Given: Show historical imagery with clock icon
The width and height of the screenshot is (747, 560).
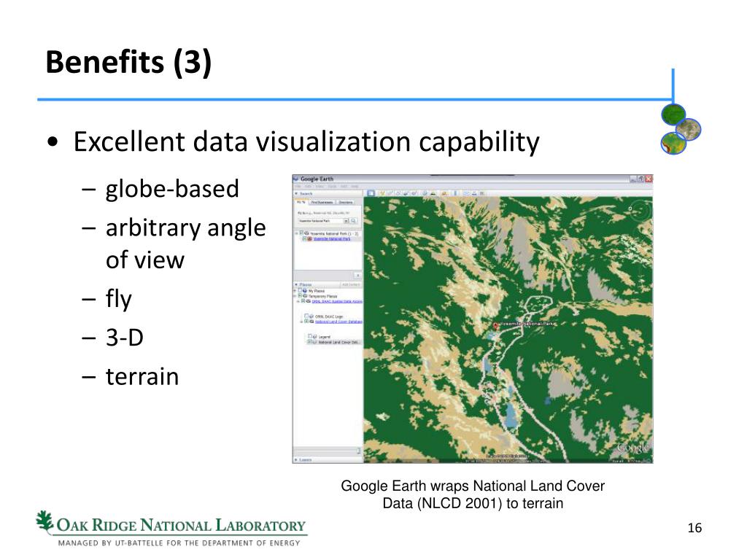Looking at the screenshot, I should pyautogui.click(x=425, y=193).
